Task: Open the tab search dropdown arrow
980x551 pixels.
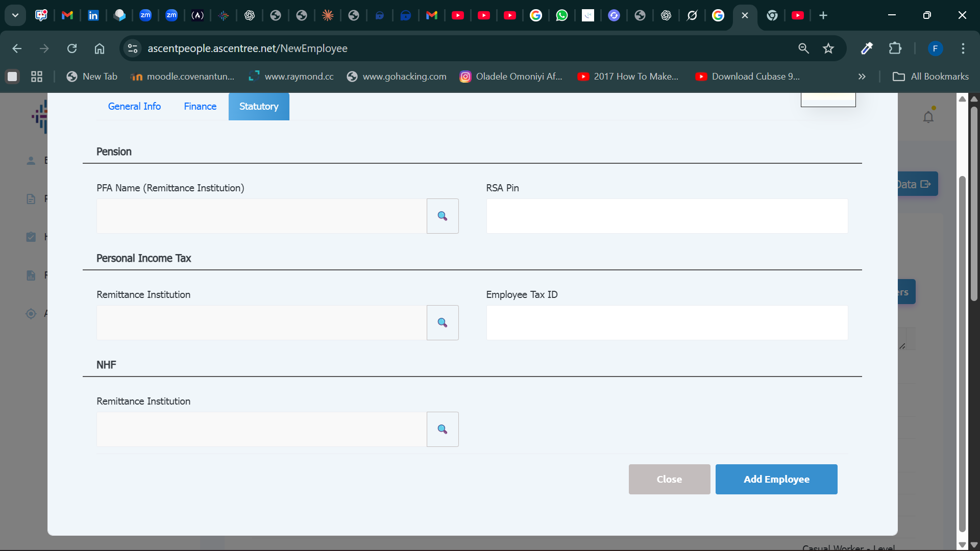Action: click(x=15, y=15)
